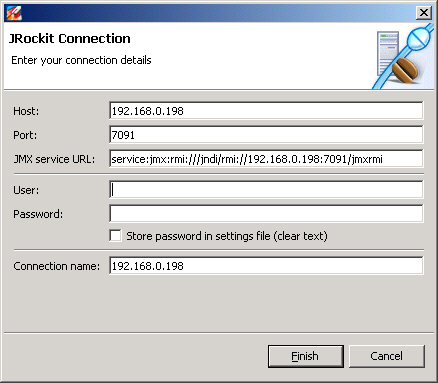
Task: Click the connection coffee bean banner image
Action: (403, 57)
